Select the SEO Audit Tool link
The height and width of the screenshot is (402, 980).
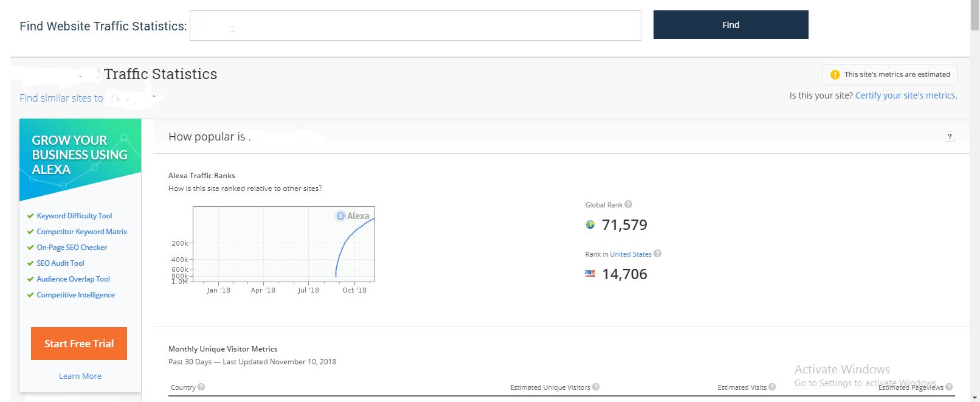60,263
